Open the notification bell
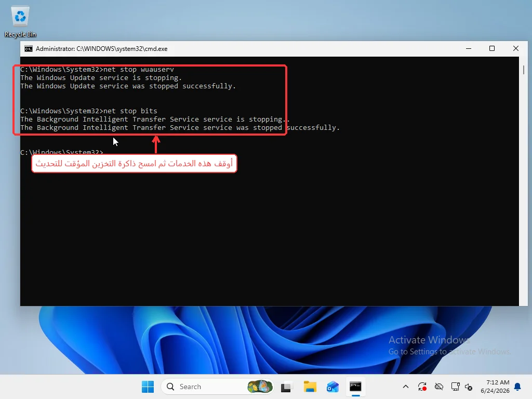The width and height of the screenshot is (532, 399). [518, 387]
